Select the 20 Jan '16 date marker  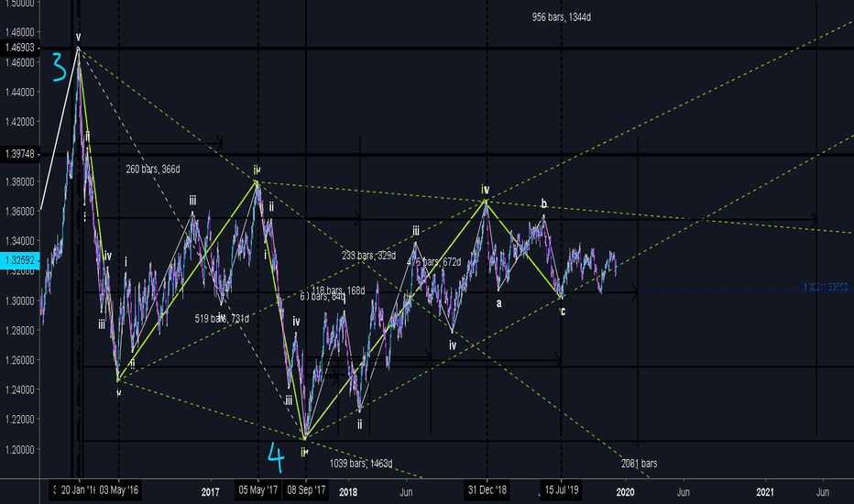coord(79,492)
